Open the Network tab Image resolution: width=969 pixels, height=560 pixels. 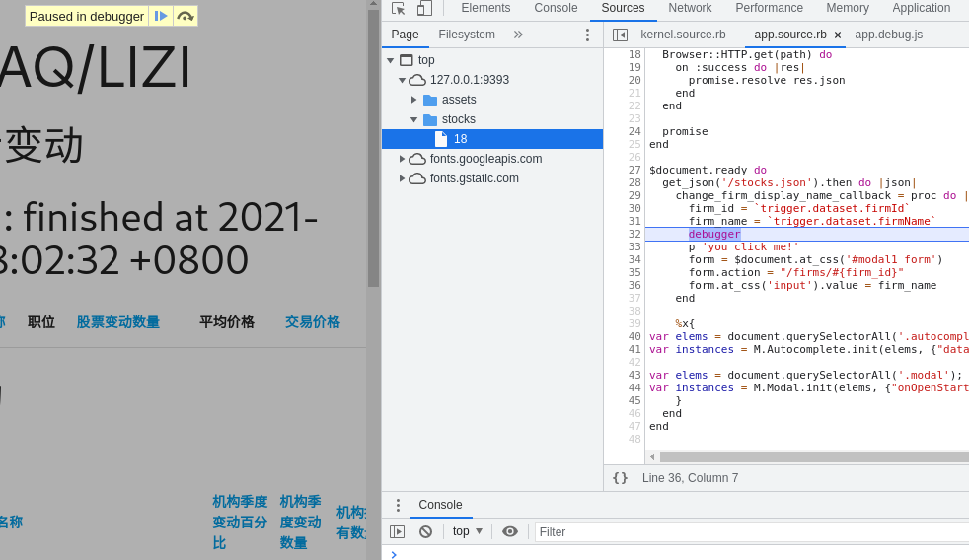(690, 8)
